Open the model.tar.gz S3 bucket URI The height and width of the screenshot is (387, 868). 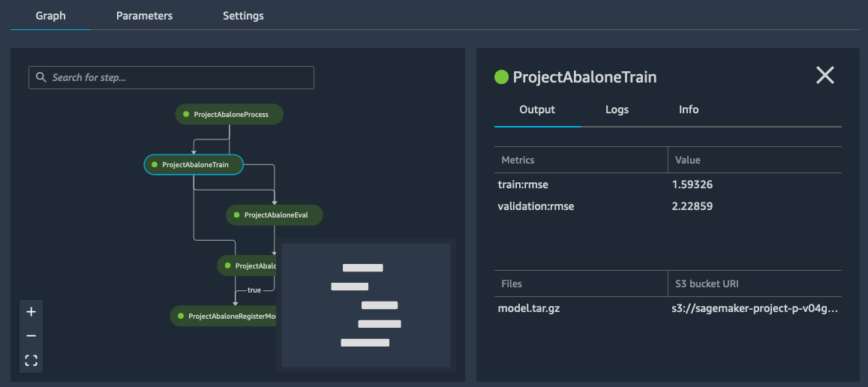click(754, 308)
